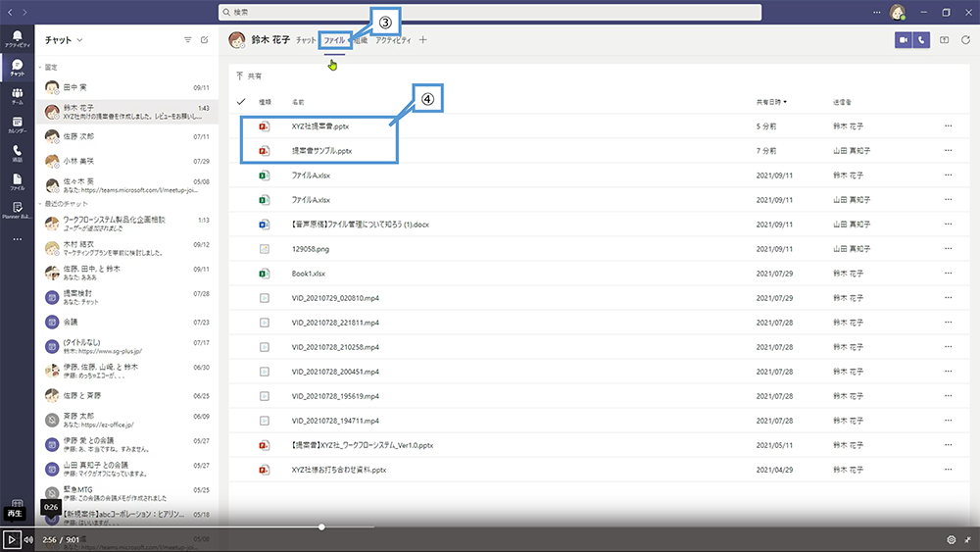Open more options for 129058.png row
Image resolution: width=980 pixels, height=552 pixels.
pos(948,248)
